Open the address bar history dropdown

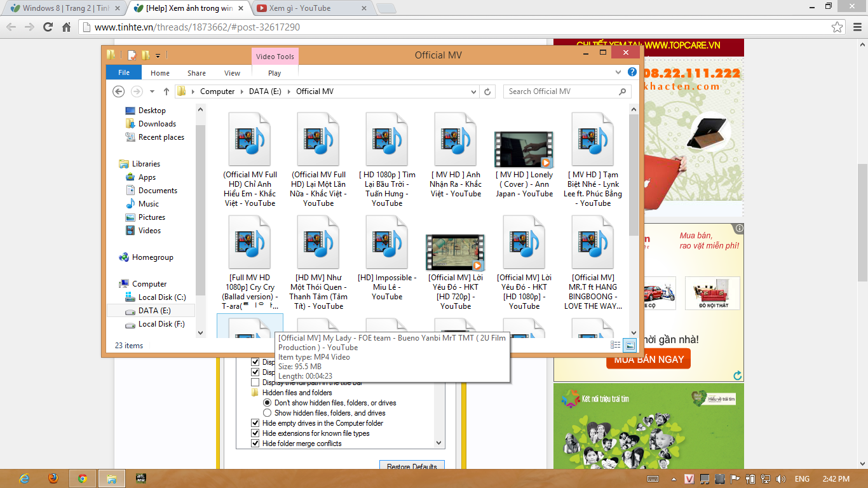[475, 91]
